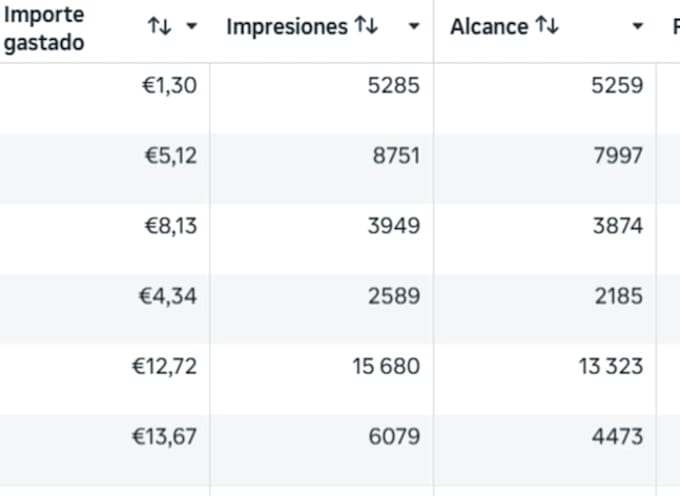The image size is (680, 496).
Task: Select the €5,12 spent amount cell
Action: click(x=171, y=156)
